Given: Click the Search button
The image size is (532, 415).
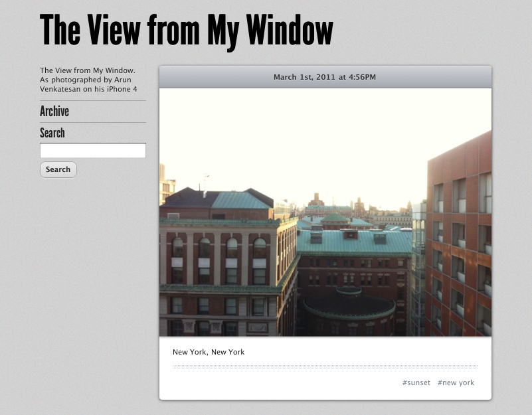Looking at the screenshot, I should (x=58, y=169).
